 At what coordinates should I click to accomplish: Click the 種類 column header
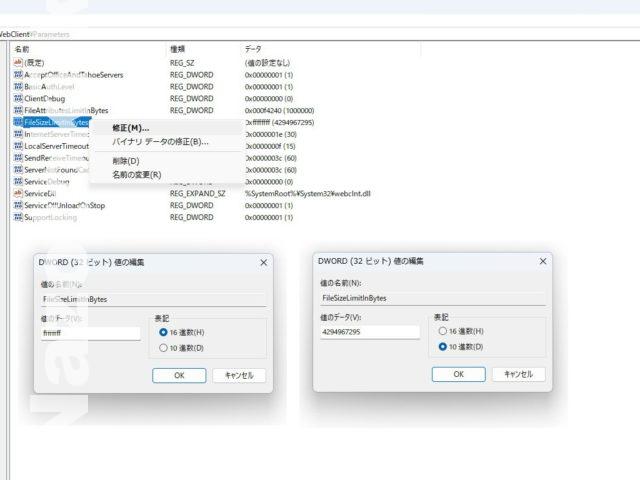pos(178,48)
